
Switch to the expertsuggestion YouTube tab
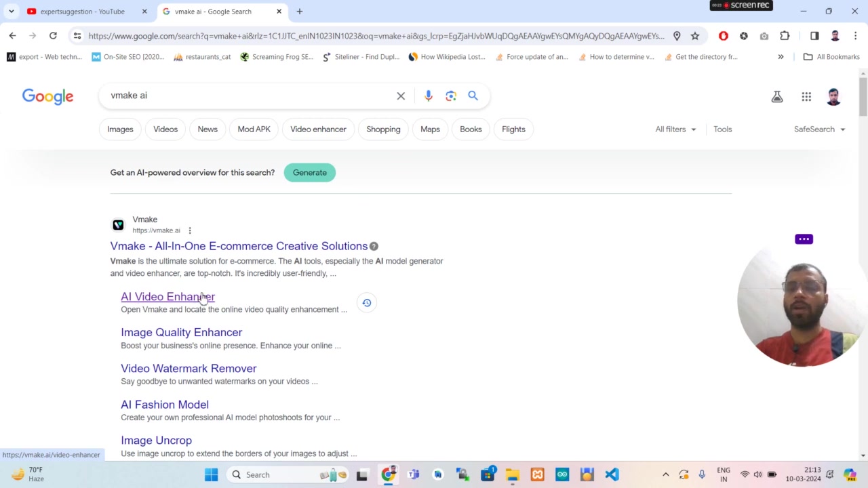(81, 12)
